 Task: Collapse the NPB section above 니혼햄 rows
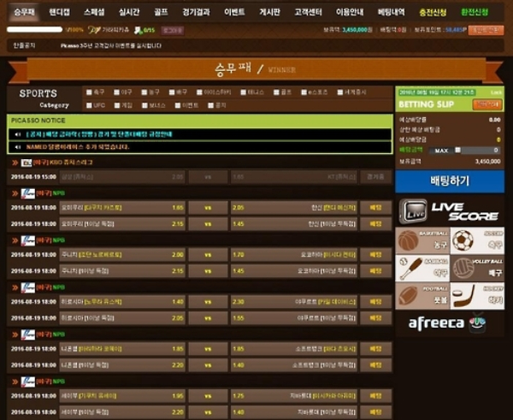click(15, 334)
